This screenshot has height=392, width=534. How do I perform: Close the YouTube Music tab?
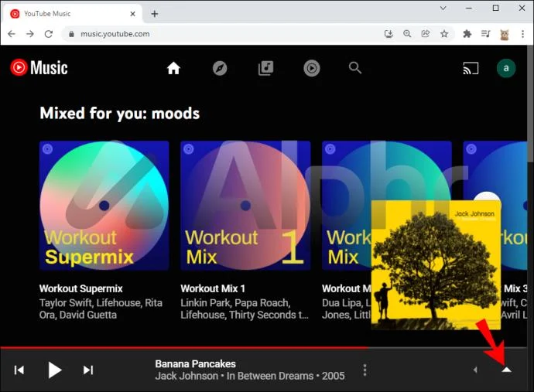point(133,14)
